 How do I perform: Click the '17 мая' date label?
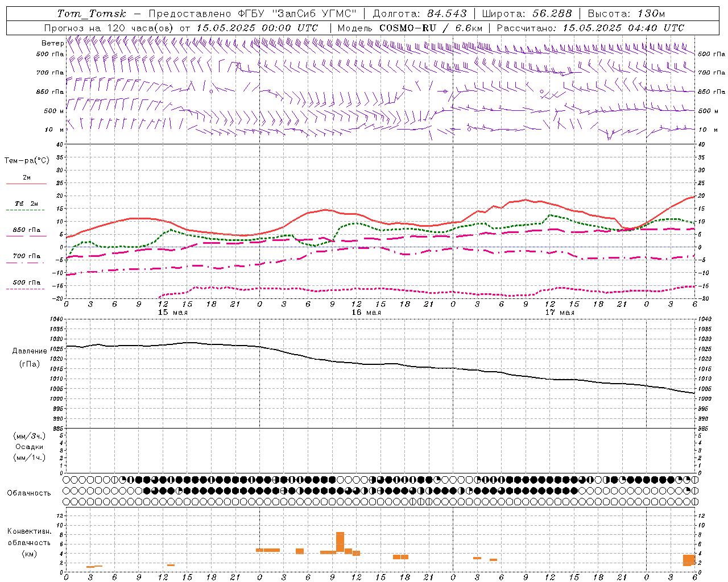click(x=559, y=313)
